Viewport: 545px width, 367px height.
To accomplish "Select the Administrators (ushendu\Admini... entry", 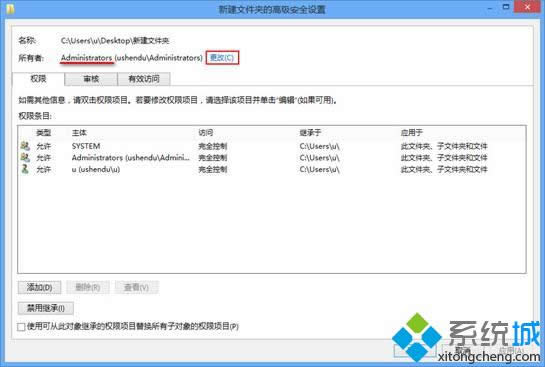I will tap(131, 158).
